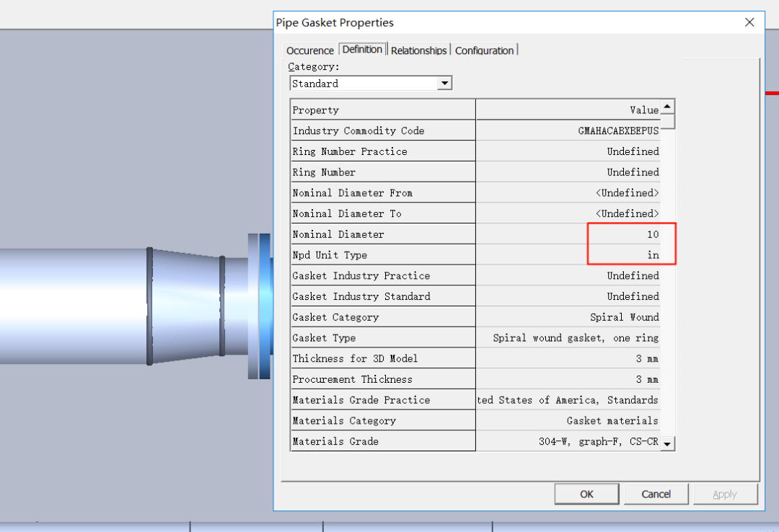Click the Ring Number property label
The width and height of the screenshot is (779, 532).
[x=324, y=172]
